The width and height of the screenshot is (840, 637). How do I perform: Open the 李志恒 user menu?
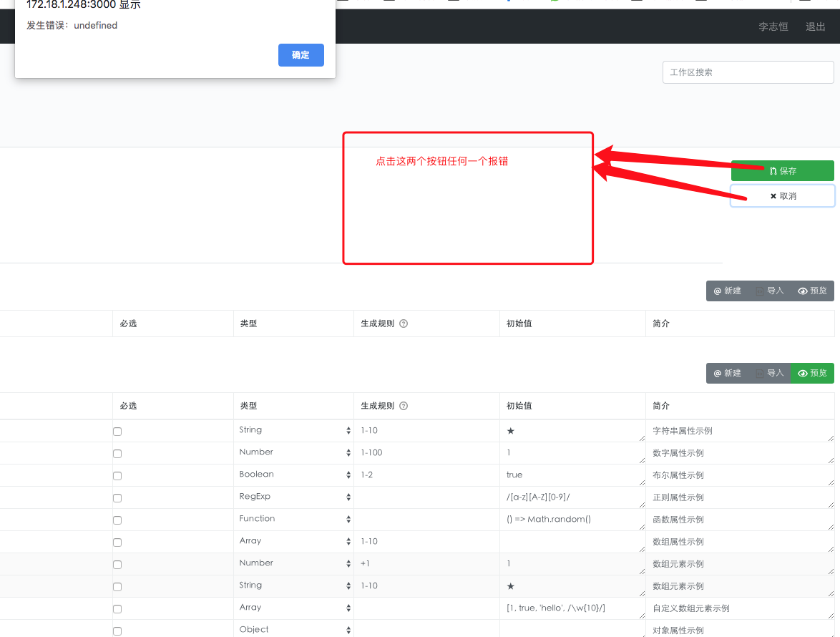(x=773, y=26)
